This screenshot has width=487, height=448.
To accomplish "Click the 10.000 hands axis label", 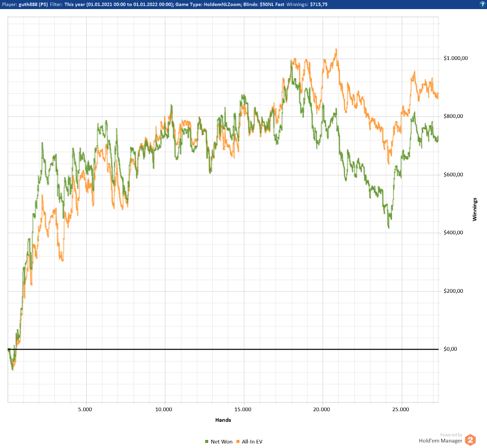I will (x=164, y=410).
